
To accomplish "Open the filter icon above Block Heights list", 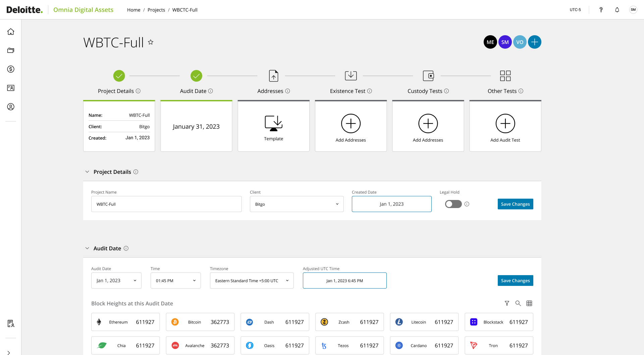I will (507, 303).
